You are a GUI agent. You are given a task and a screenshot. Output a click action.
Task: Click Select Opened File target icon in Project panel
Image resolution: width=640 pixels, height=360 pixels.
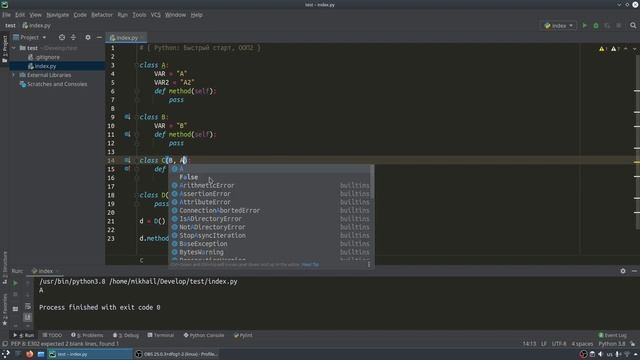pos(62,37)
